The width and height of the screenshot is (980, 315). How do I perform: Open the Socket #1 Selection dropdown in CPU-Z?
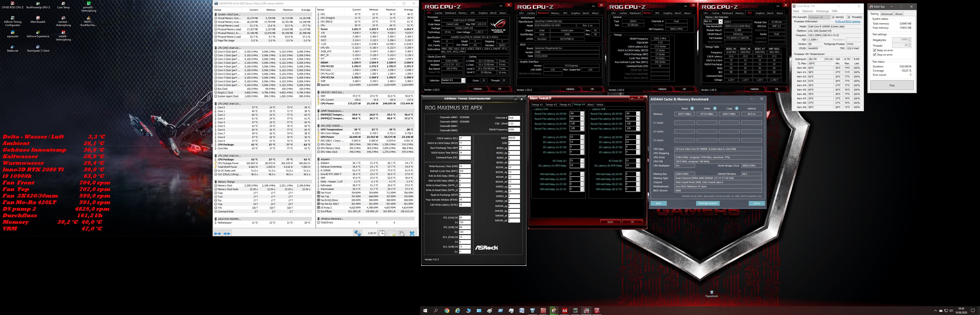453,80
